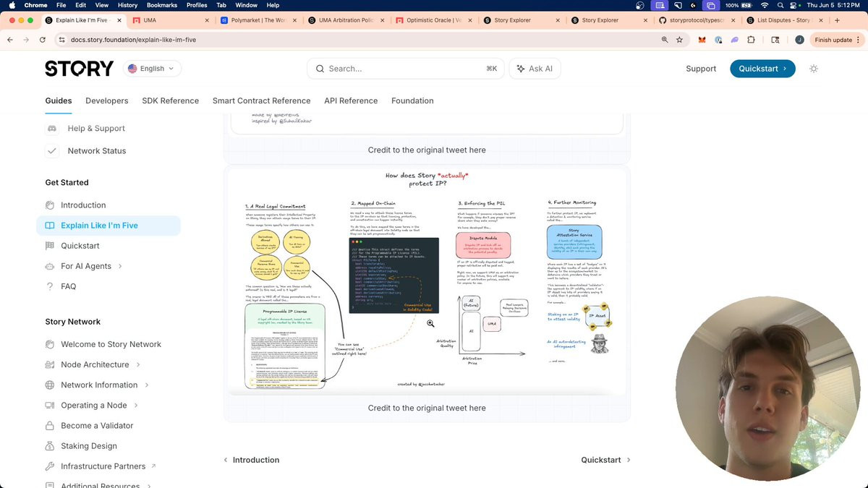868x488 pixels.
Task: Open the Smart Contract Reference tab
Action: (x=262, y=100)
